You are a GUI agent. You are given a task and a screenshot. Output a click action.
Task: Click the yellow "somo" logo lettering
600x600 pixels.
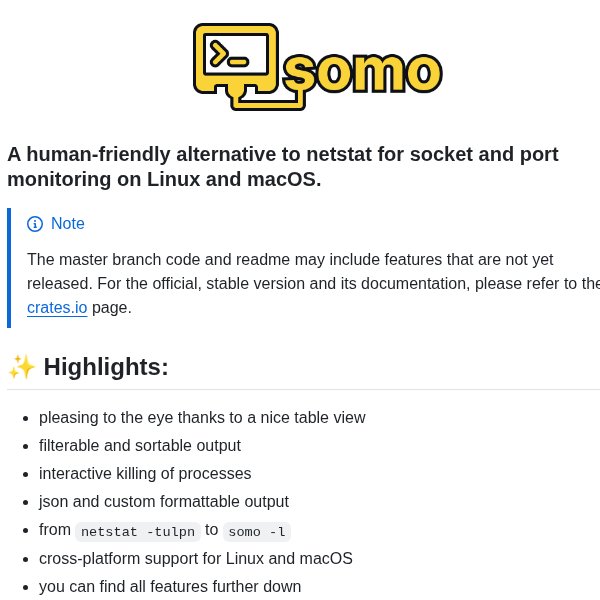pyautogui.click(x=362, y=72)
